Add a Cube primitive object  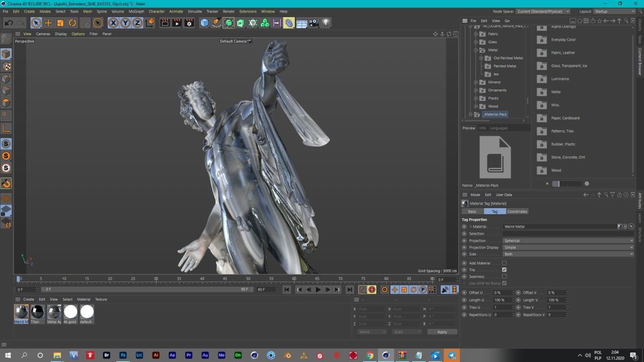pyautogui.click(x=204, y=23)
